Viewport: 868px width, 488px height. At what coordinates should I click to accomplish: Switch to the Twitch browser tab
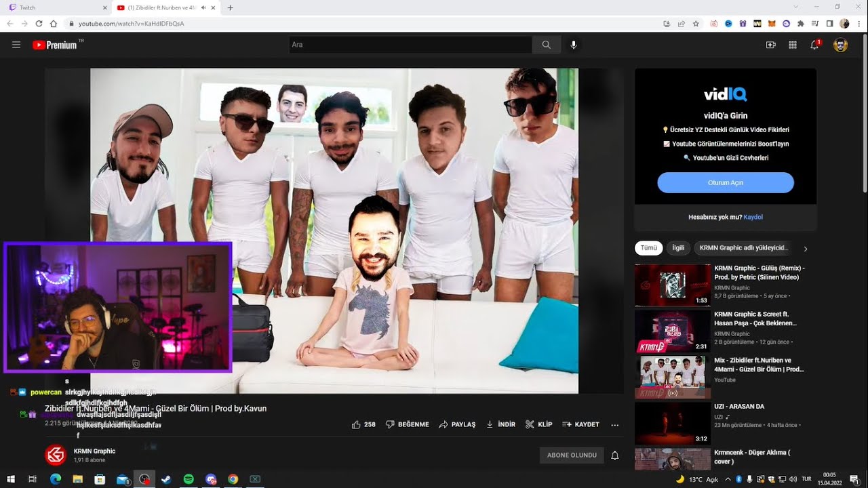click(x=58, y=7)
